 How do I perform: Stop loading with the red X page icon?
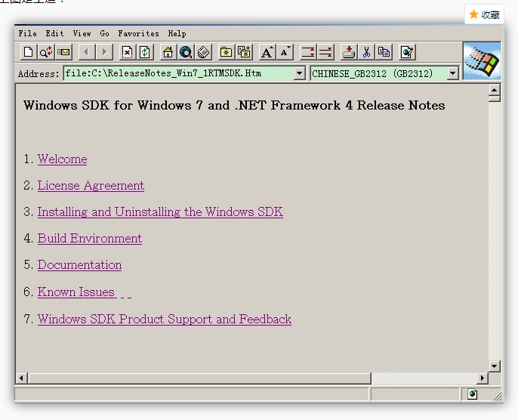point(127,52)
